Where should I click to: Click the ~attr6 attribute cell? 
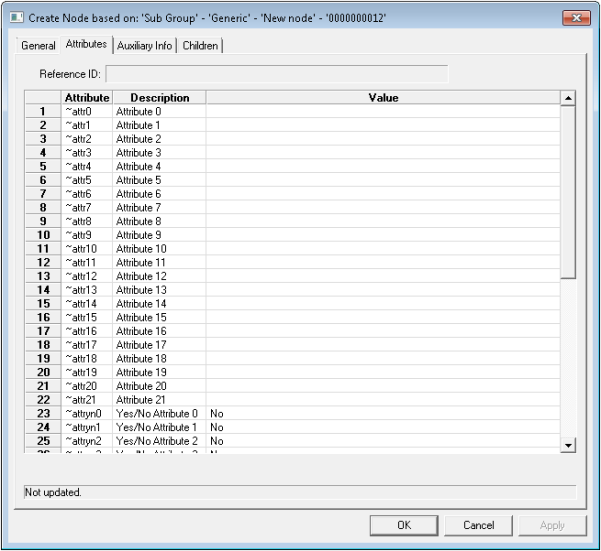87,194
